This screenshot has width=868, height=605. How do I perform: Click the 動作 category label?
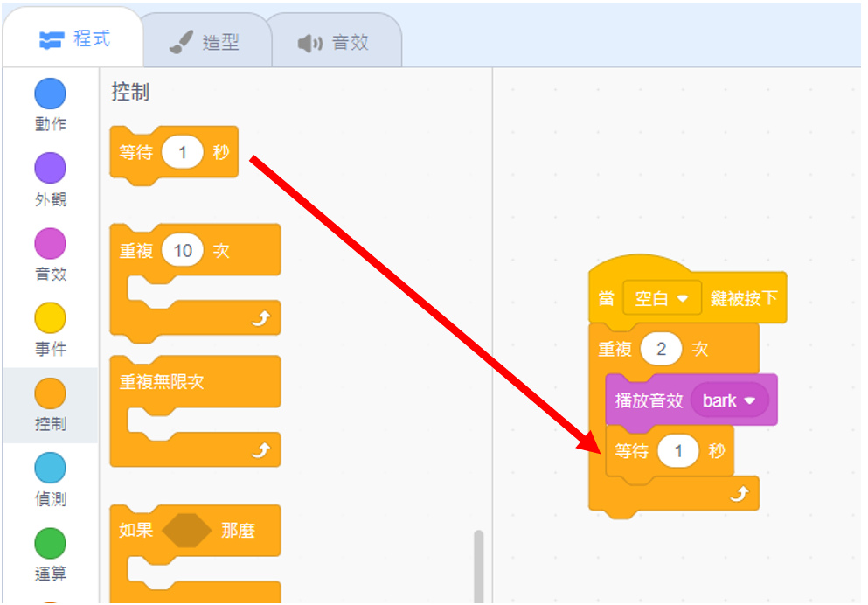51,123
